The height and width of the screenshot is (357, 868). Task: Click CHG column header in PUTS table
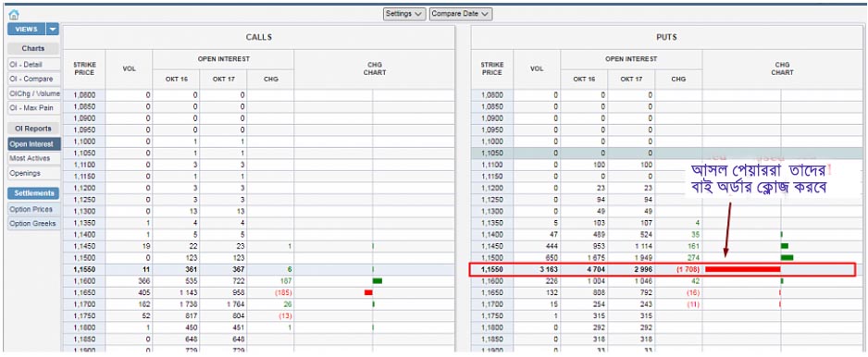pos(678,80)
